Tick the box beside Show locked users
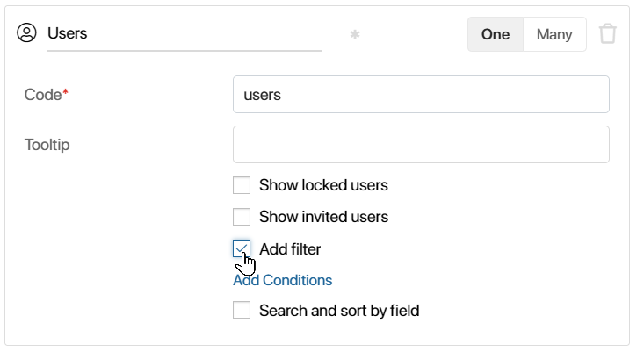The height and width of the screenshot is (359, 644). coord(242,185)
